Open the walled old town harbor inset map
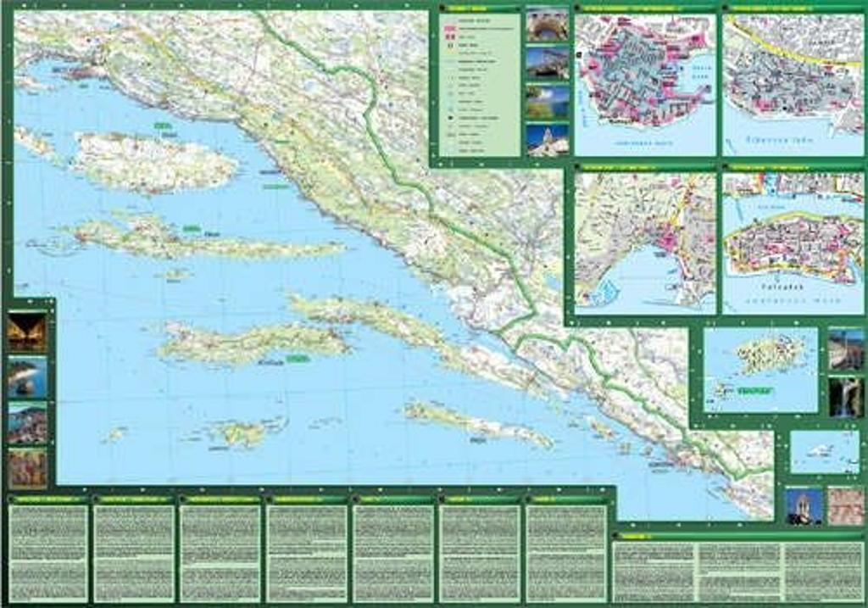Screen dimensions: 868x608 pos(645,83)
